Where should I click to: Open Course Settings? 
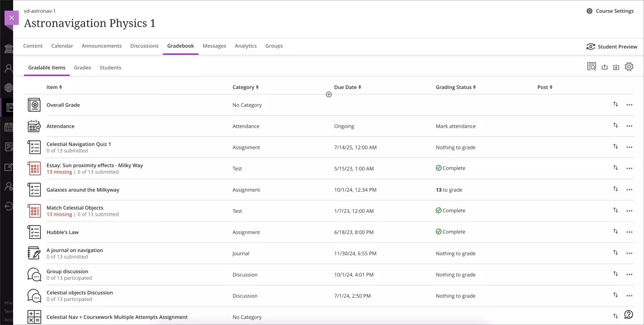(x=610, y=10)
